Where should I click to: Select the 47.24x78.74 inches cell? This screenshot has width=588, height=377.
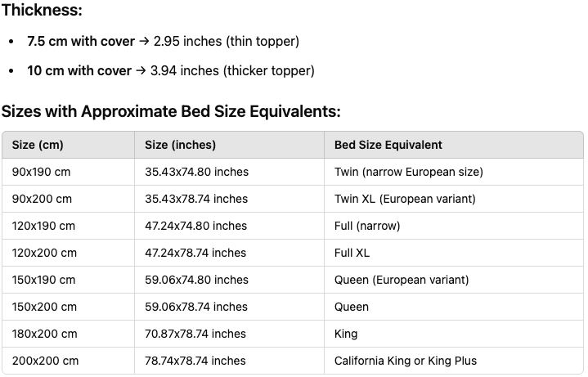(195, 253)
